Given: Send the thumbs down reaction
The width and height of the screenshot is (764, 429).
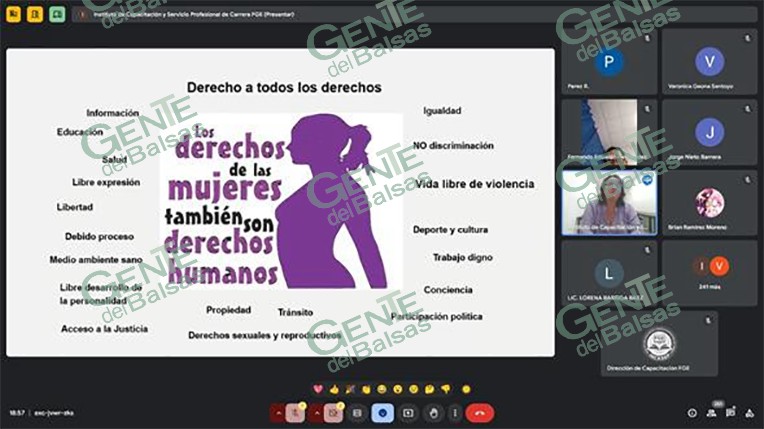Looking at the screenshot, I should (x=445, y=388).
